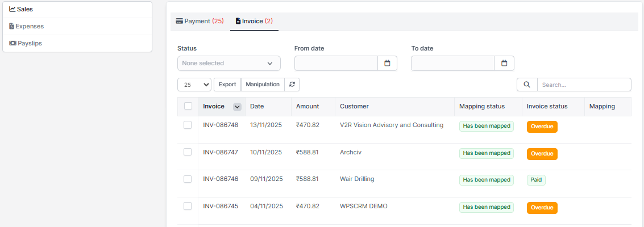Toggle the Invoice column sort arrow
This screenshot has width=644, height=227.
[x=237, y=107]
